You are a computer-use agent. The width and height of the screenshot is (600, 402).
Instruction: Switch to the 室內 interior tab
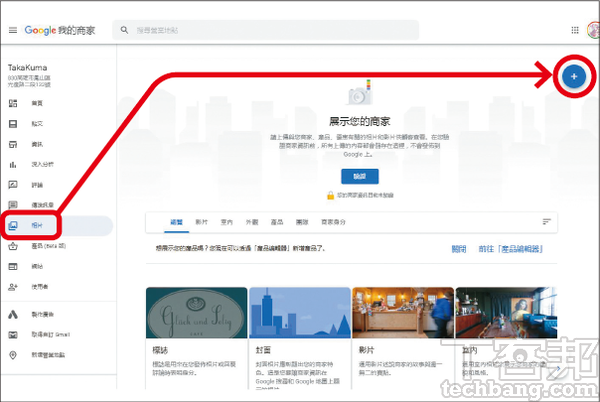pyautogui.click(x=227, y=222)
